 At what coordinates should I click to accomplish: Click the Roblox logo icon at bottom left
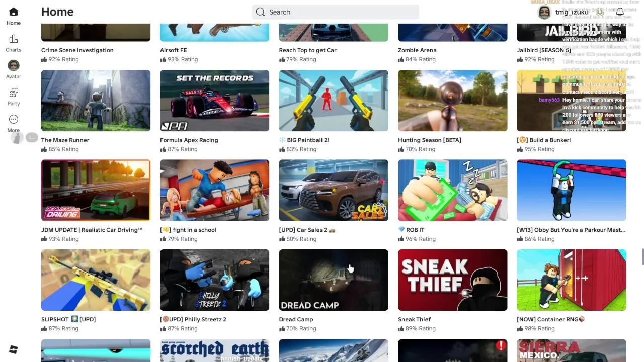point(14,349)
